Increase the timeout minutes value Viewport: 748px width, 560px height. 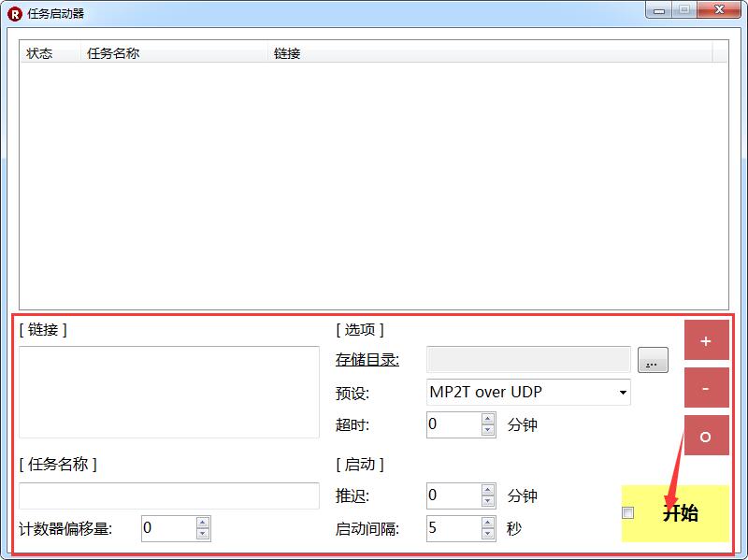click(488, 419)
